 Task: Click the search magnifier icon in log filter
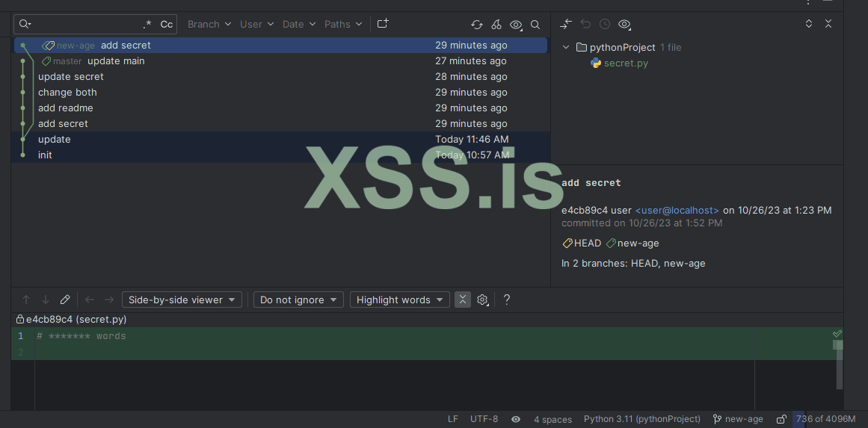pyautogui.click(x=25, y=25)
